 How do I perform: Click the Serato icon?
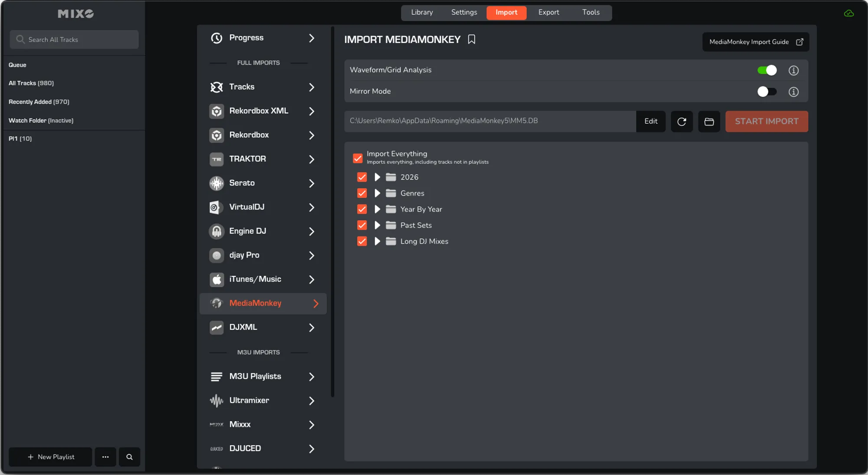coord(217,183)
